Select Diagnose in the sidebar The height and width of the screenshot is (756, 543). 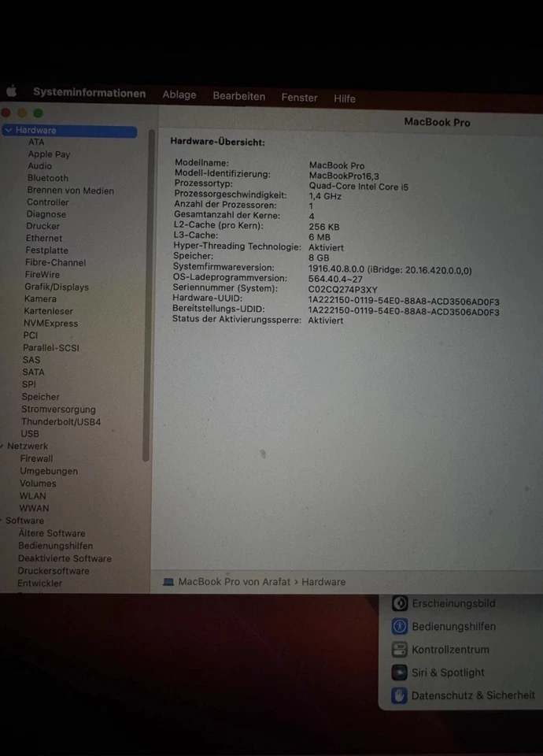[x=46, y=214]
